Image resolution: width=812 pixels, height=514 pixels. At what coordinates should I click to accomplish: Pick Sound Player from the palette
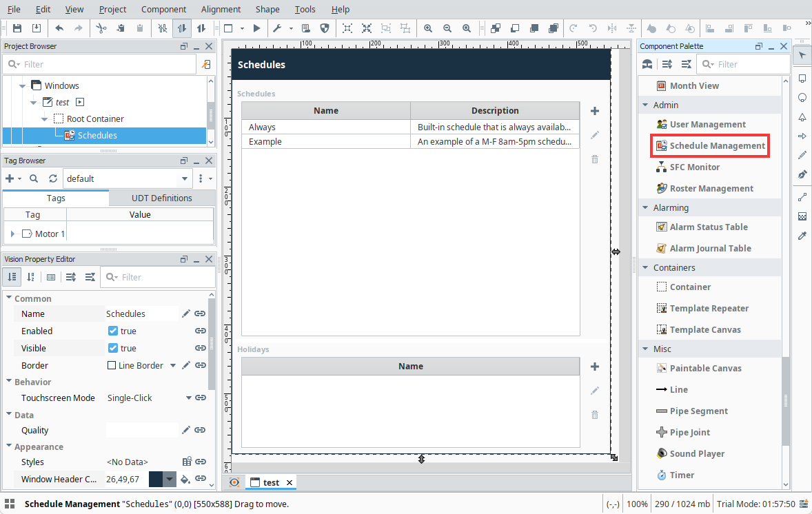pos(691,453)
